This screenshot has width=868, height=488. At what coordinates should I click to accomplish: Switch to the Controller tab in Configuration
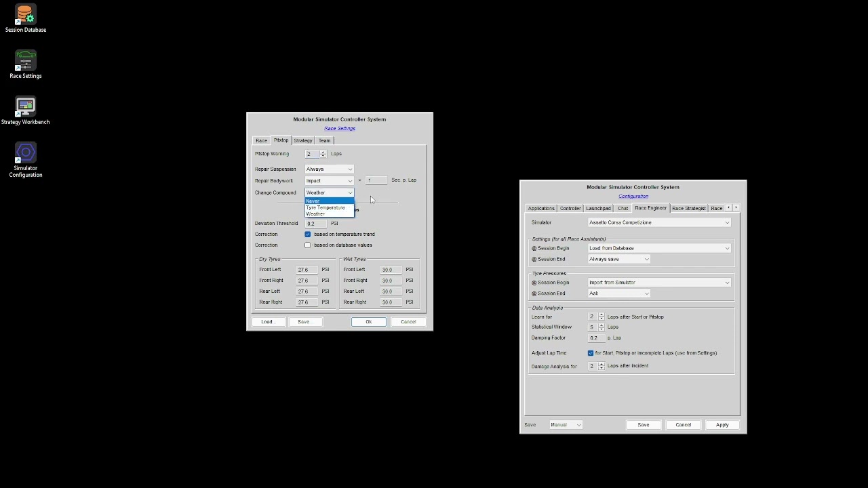pyautogui.click(x=570, y=208)
